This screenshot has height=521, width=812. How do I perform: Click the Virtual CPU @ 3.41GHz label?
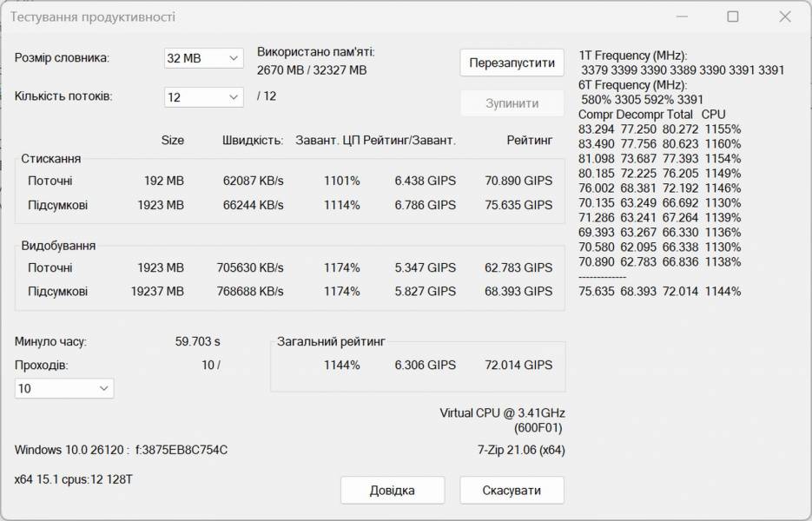[x=502, y=412]
